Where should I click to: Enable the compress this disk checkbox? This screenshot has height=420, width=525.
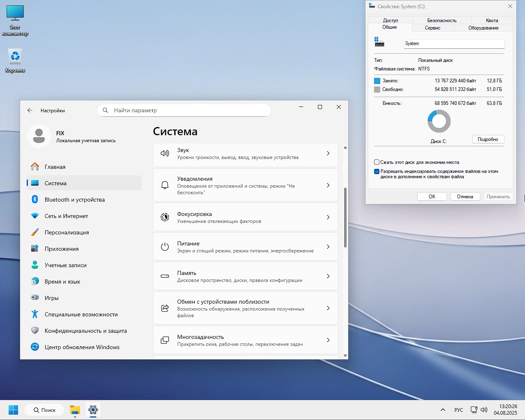(377, 162)
